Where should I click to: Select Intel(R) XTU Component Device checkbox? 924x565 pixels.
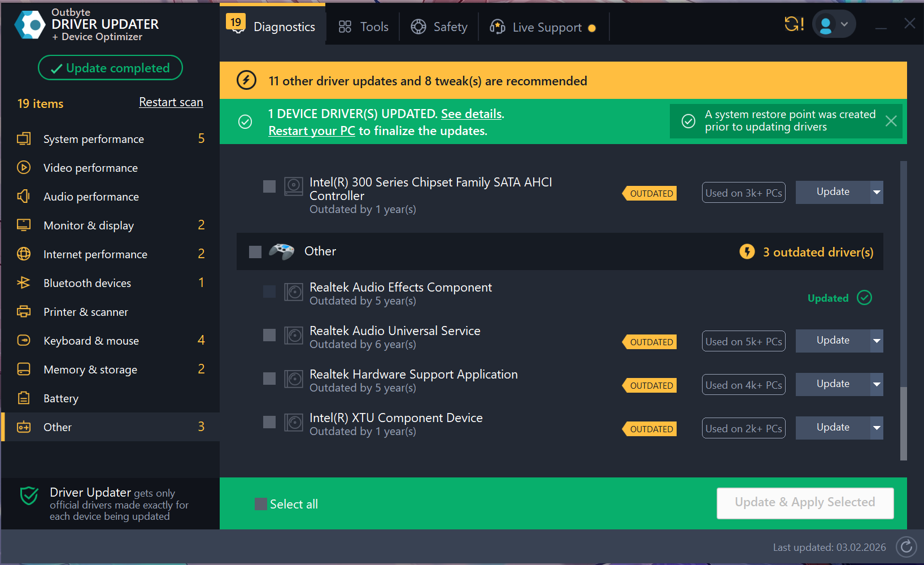click(x=269, y=422)
